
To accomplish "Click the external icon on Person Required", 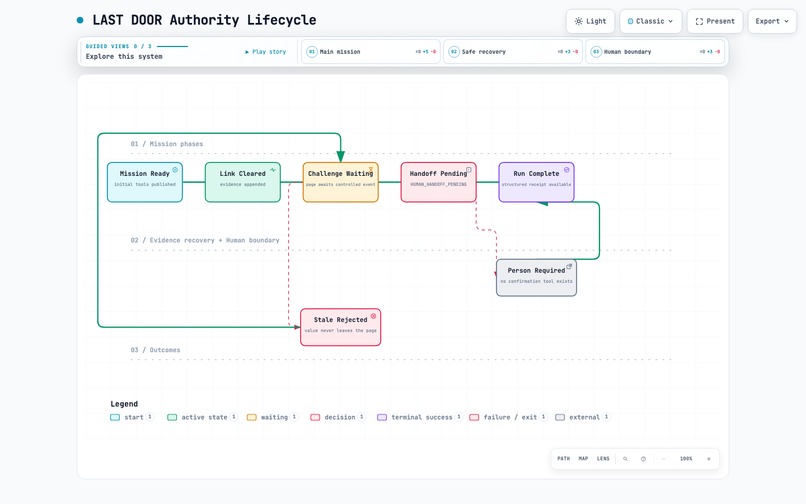I will (x=569, y=267).
